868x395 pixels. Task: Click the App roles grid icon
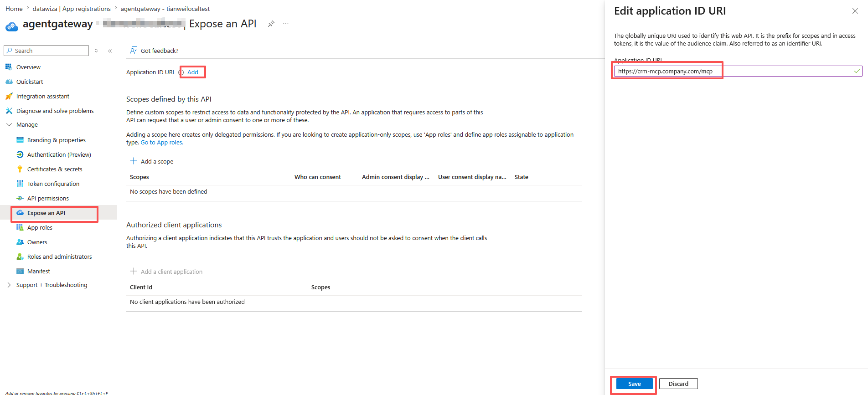20,227
